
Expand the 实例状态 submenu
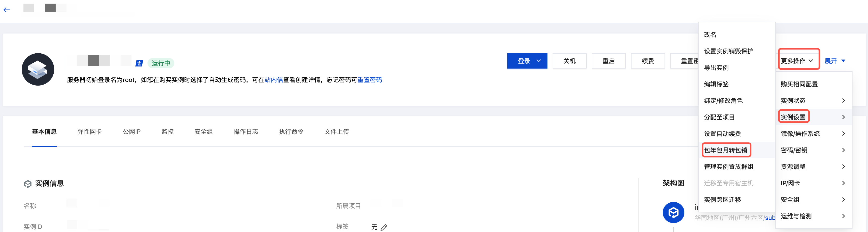click(813, 101)
